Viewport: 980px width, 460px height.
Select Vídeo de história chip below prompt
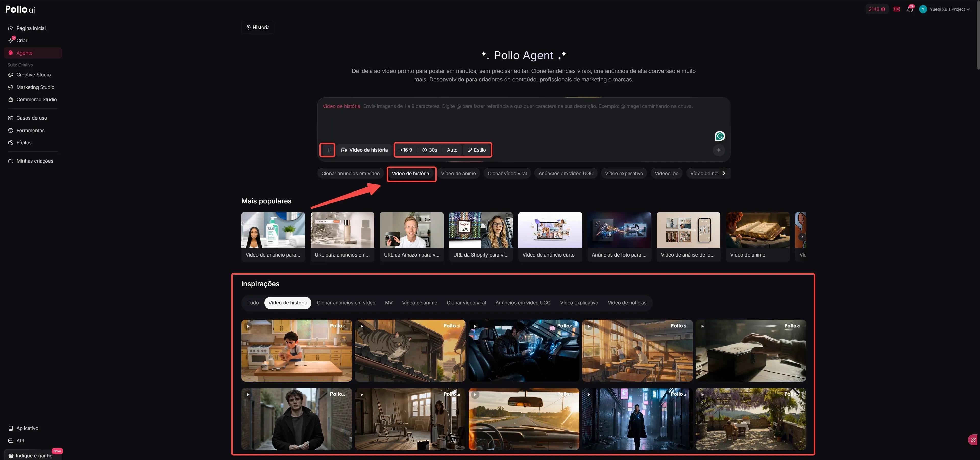pos(410,174)
